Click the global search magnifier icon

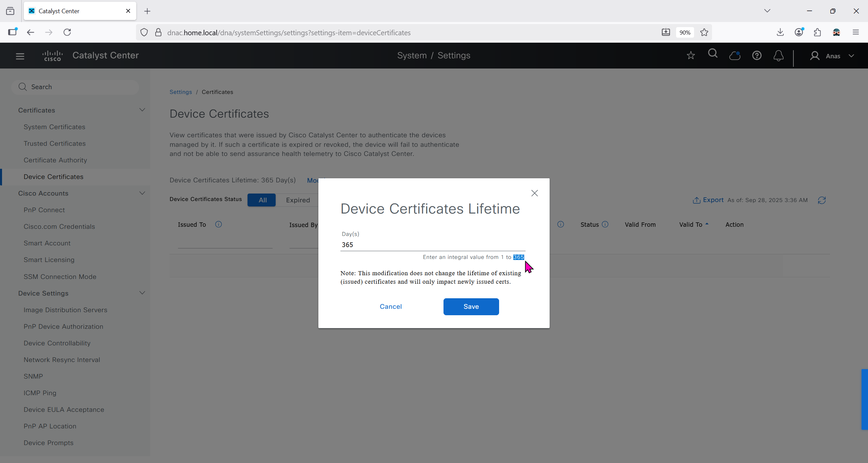pos(713,54)
